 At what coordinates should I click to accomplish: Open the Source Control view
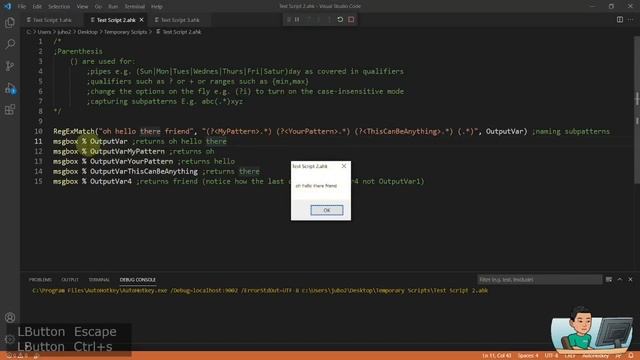coord(10,66)
